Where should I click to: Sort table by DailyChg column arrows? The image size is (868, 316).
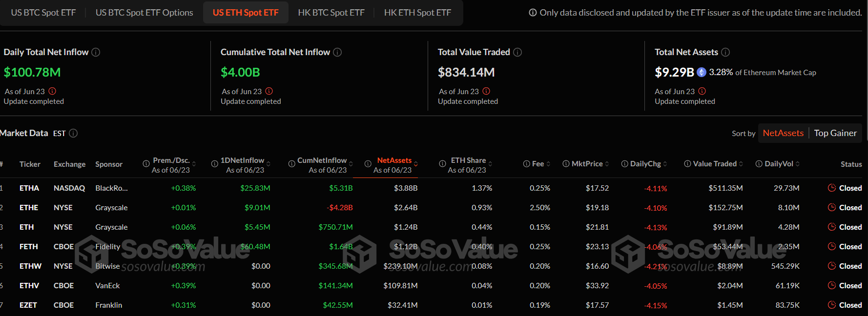[665, 164]
